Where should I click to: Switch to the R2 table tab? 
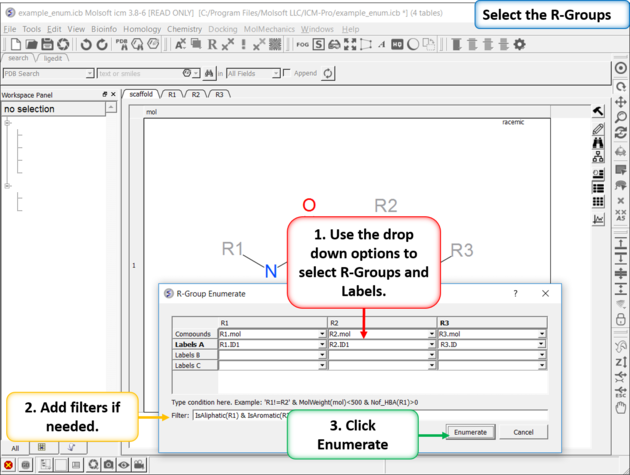(x=195, y=94)
